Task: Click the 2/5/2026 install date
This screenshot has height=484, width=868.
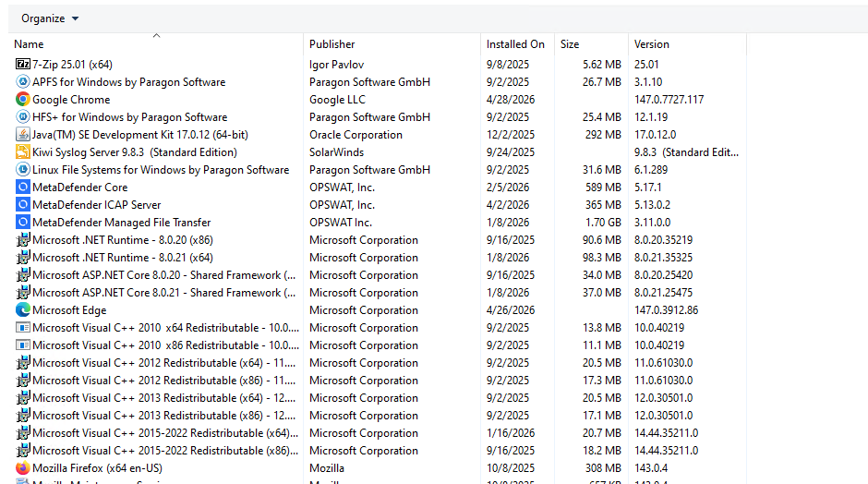Action: click(x=508, y=188)
